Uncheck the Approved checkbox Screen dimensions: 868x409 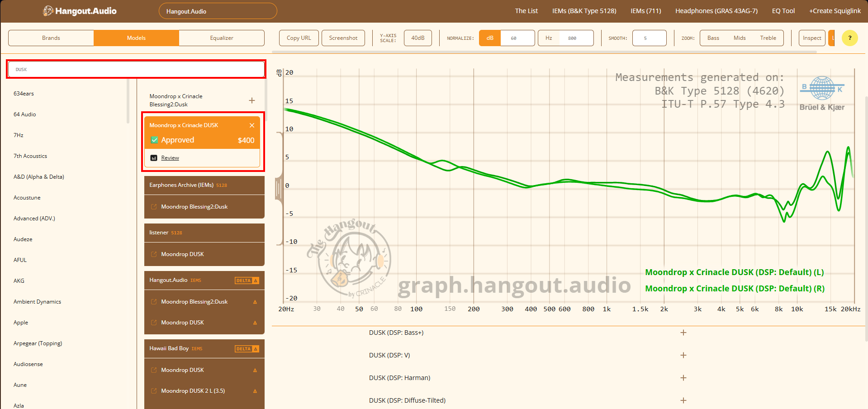[154, 140]
